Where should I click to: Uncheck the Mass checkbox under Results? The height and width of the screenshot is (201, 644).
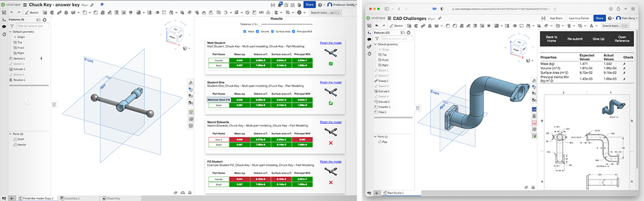pos(245,31)
